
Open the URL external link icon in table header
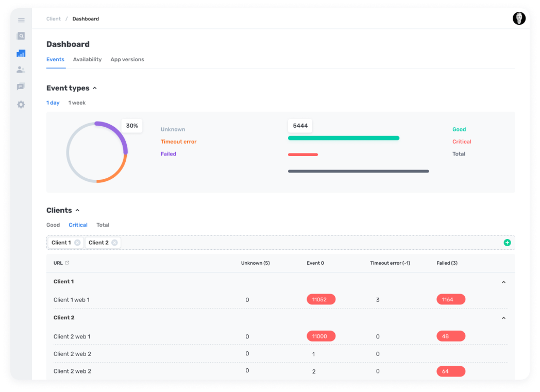[x=67, y=263]
